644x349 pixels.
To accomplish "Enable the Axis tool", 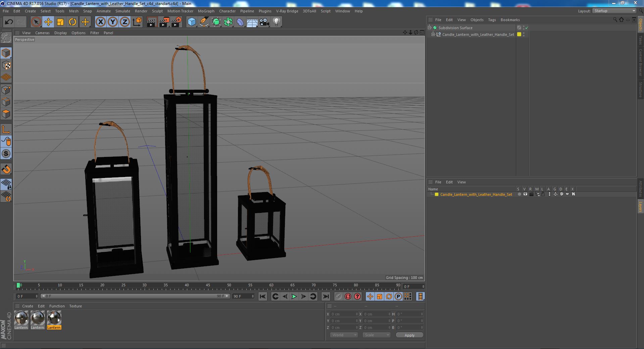I will tap(6, 129).
